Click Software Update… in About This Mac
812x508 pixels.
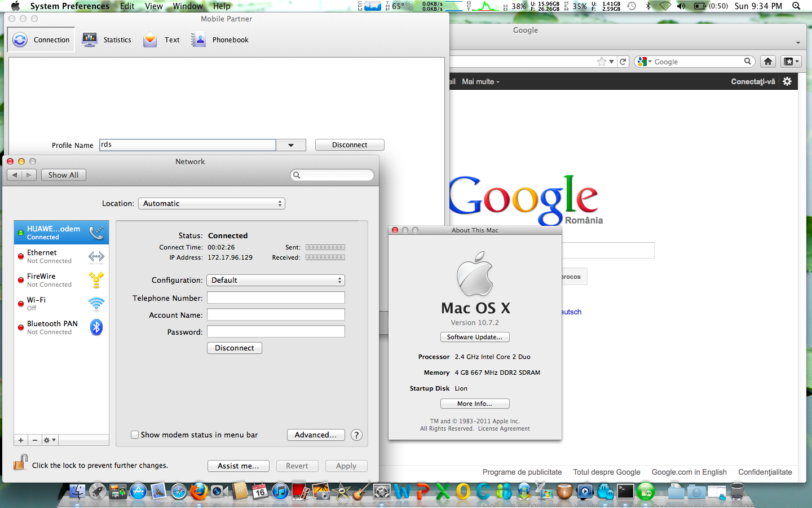point(475,337)
